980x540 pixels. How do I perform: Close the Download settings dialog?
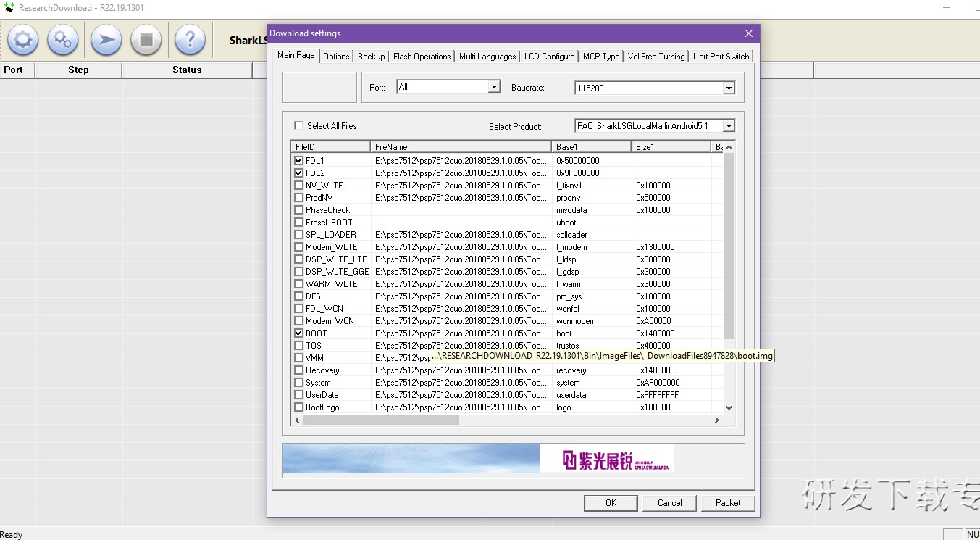click(x=749, y=33)
